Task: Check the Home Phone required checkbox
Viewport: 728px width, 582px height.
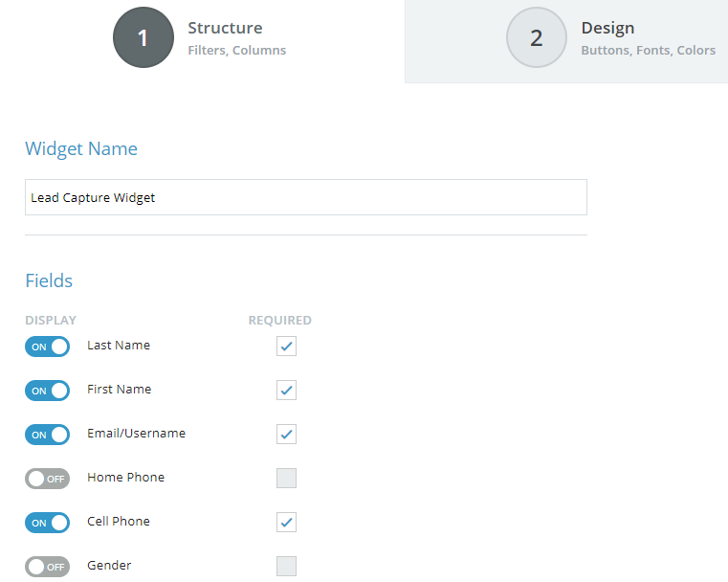Action: (286, 478)
